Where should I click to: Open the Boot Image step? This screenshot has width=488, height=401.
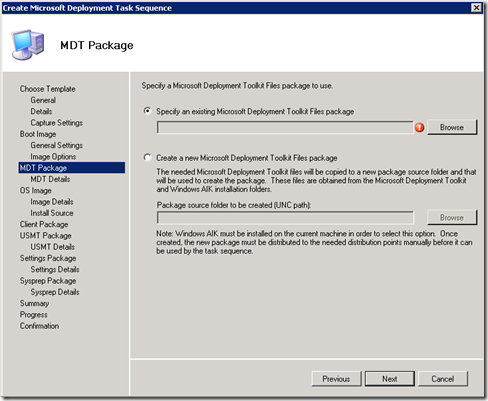38,134
